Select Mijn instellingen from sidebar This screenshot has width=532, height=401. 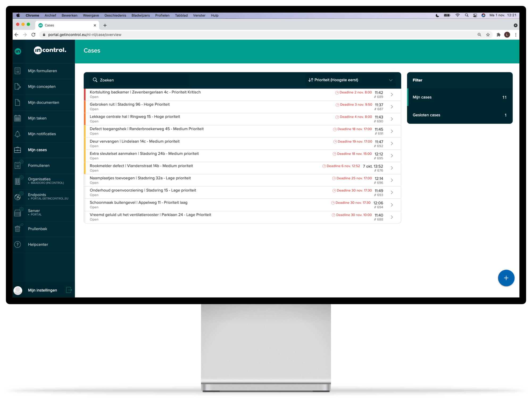point(42,290)
